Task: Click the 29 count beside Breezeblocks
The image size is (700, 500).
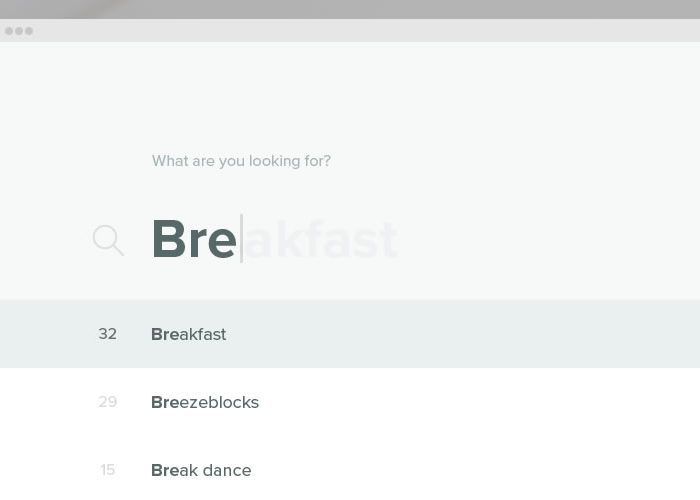Action: pos(108,401)
